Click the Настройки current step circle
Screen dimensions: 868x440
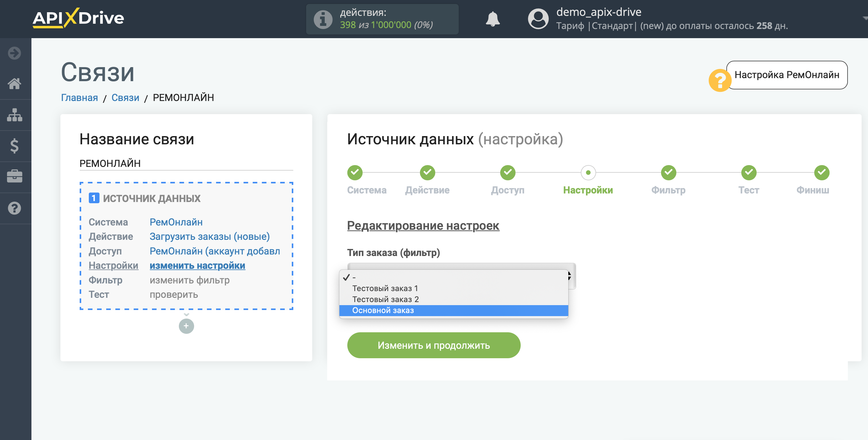(x=588, y=172)
